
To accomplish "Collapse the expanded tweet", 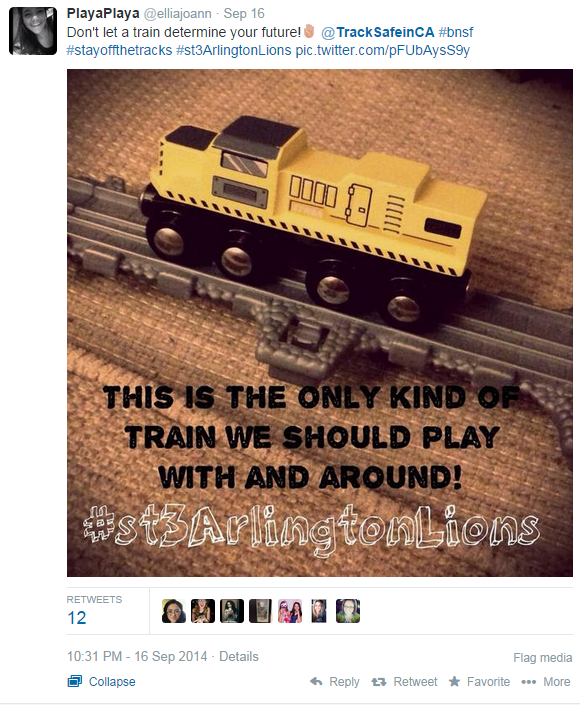I will (x=101, y=682).
